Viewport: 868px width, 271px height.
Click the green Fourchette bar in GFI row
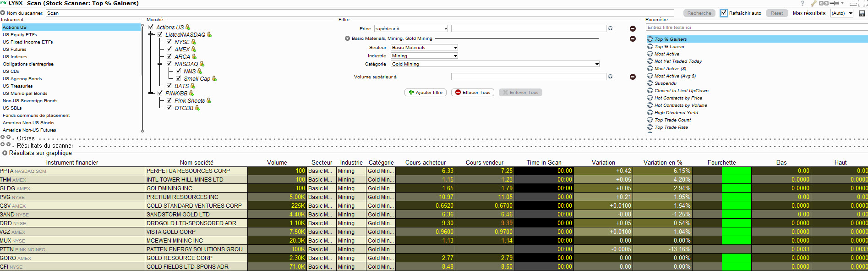point(736,267)
